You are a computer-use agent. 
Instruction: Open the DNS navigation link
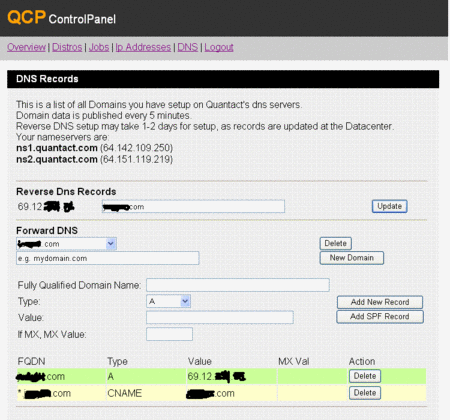188,47
